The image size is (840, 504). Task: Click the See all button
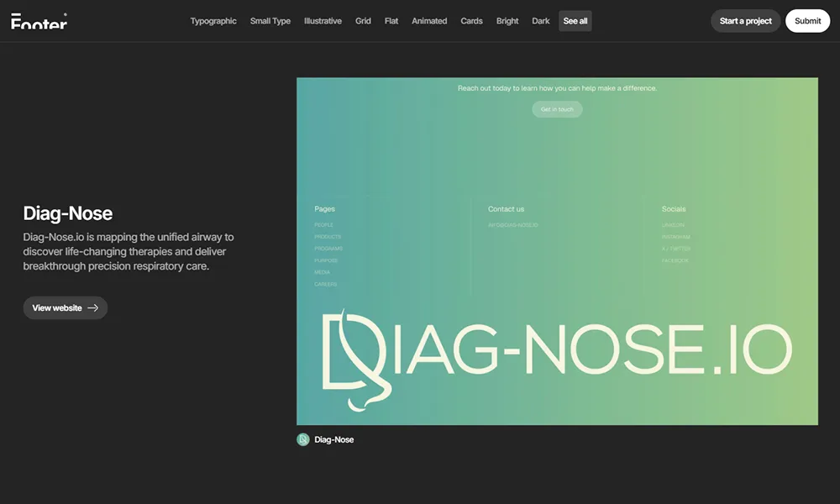575,21
